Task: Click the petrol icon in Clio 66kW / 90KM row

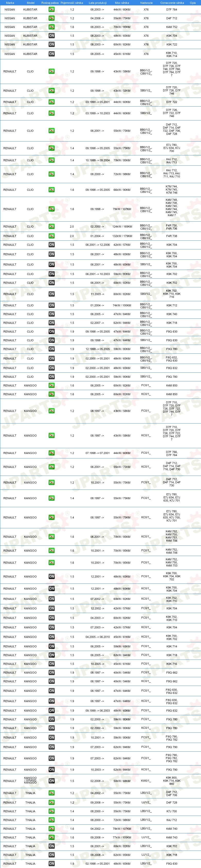Action: 52,190
